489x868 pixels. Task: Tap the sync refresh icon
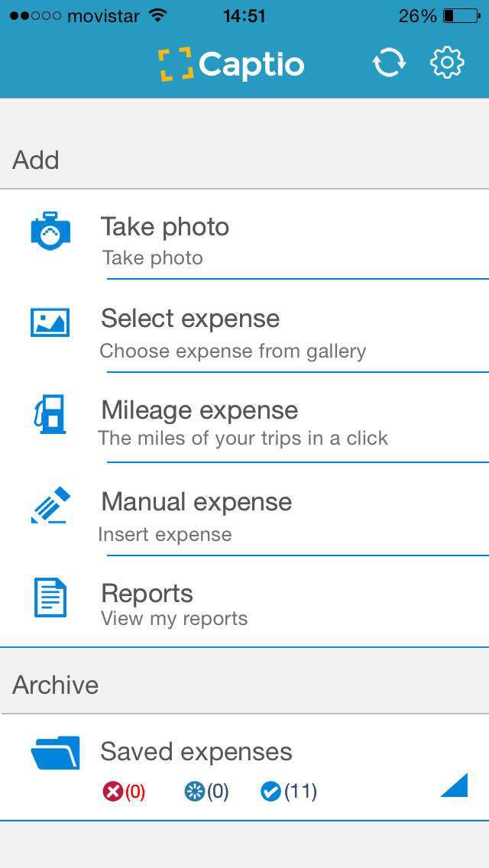point(388,63)
